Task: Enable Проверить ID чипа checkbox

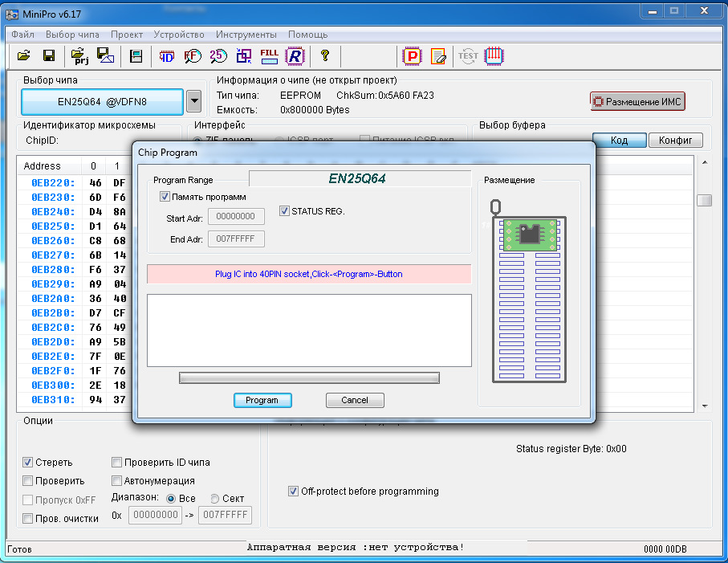Action: pyautogui.click(x=117, y=462)
